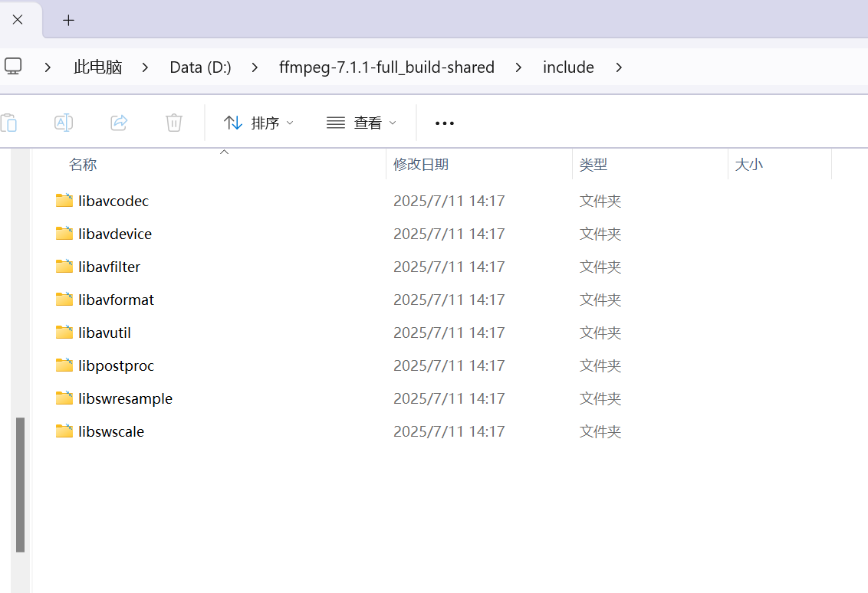This screenshot has width=868, height=593.
Task: Click the paste clipboard icon
Action: click(9, 123)
